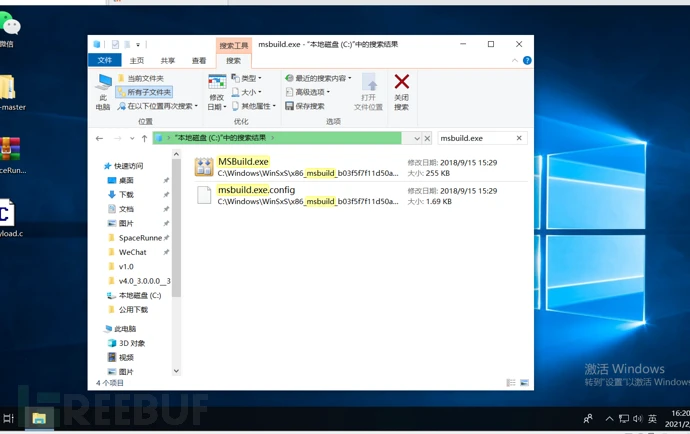Click the volume speaker tray icon
Screen dimensions: 690x434
pos(638,419)
